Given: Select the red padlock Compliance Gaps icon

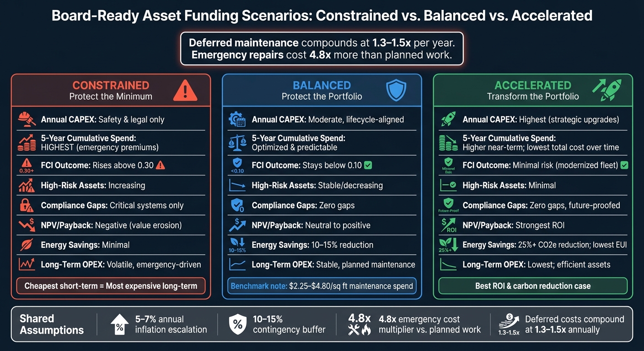Looking at the screenshot, I should tap(27, 205).
